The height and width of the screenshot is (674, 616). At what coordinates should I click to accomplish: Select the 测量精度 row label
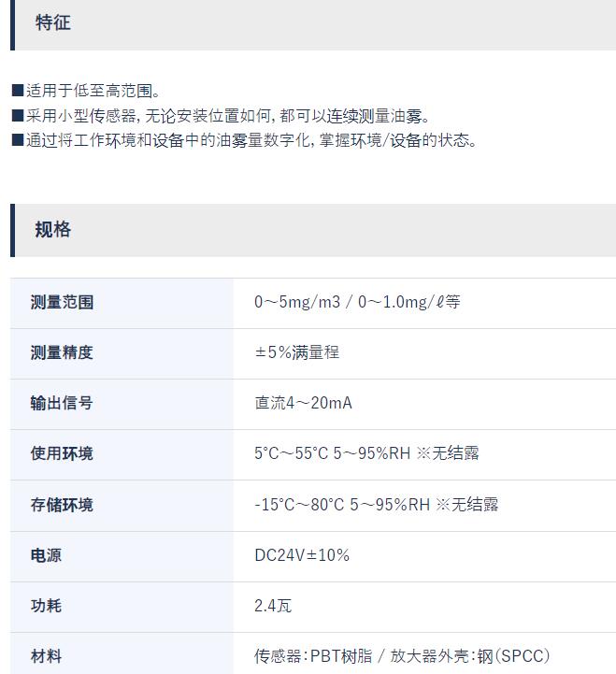point(62,352)
